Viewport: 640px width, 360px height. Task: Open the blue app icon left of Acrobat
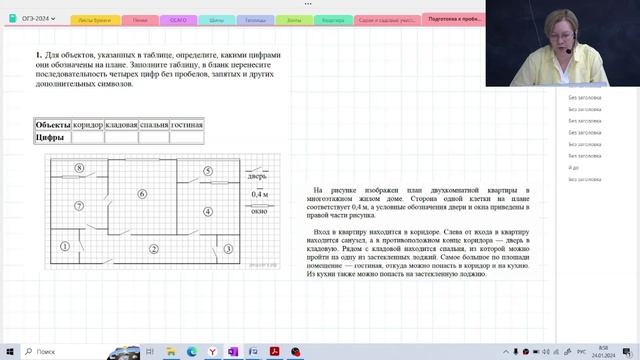click(x=253, y=351)
